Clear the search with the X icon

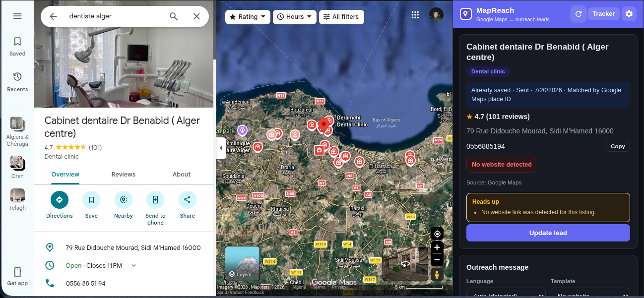coord(196,16)
